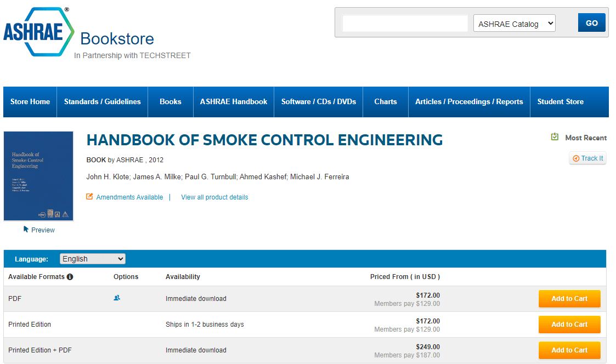The height and width of the screenshot is (364, 616).
Task: Browse the Books menu
Action: click(170, 101)
